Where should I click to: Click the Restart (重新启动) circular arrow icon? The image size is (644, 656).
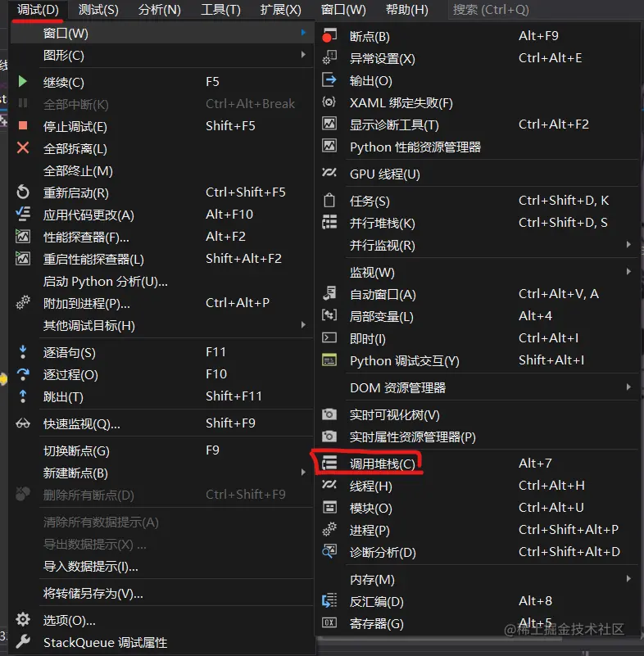tap(23, 192)
